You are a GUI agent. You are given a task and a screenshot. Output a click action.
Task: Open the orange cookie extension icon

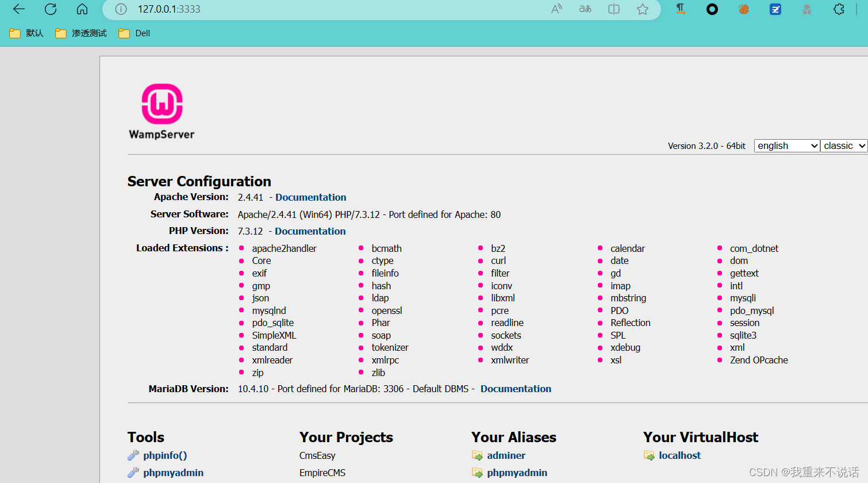[x=744, y=9]
